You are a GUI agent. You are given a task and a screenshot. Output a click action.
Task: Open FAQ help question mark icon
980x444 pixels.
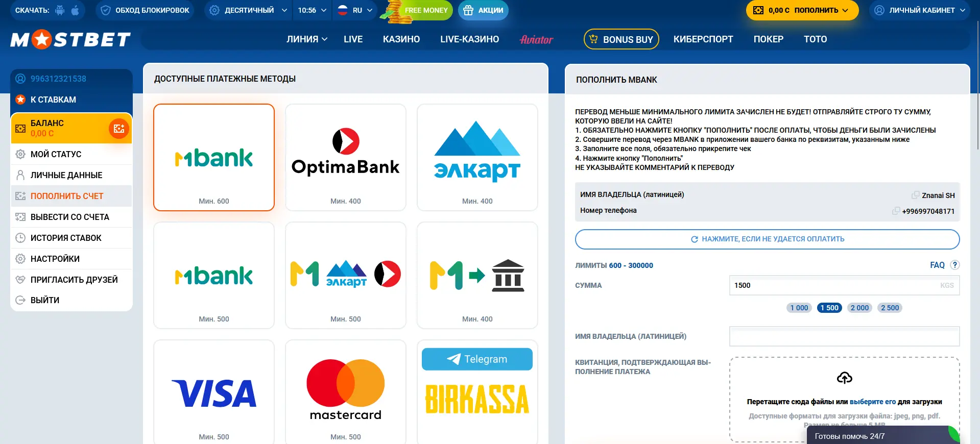(955, 265)
